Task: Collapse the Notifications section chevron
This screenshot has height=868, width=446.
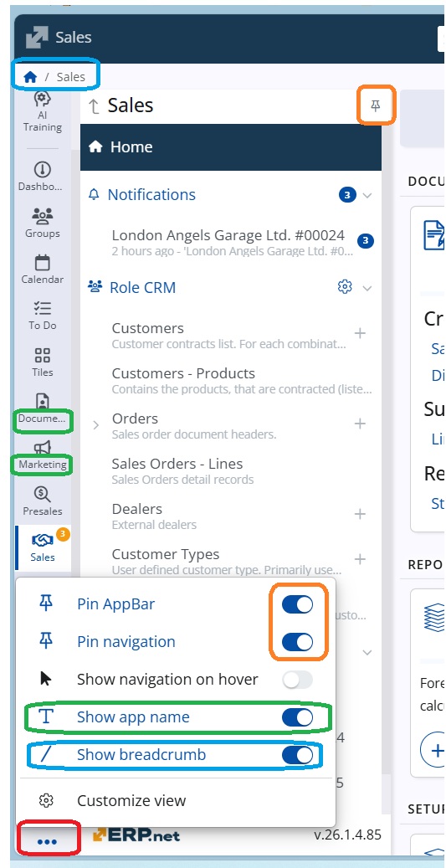Action: click(367, 195)
